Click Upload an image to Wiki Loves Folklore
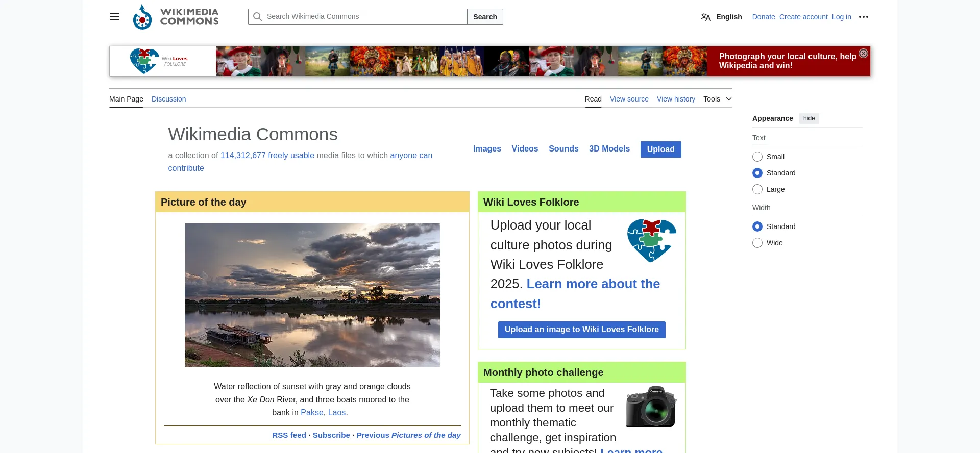 tap(581, 330)
